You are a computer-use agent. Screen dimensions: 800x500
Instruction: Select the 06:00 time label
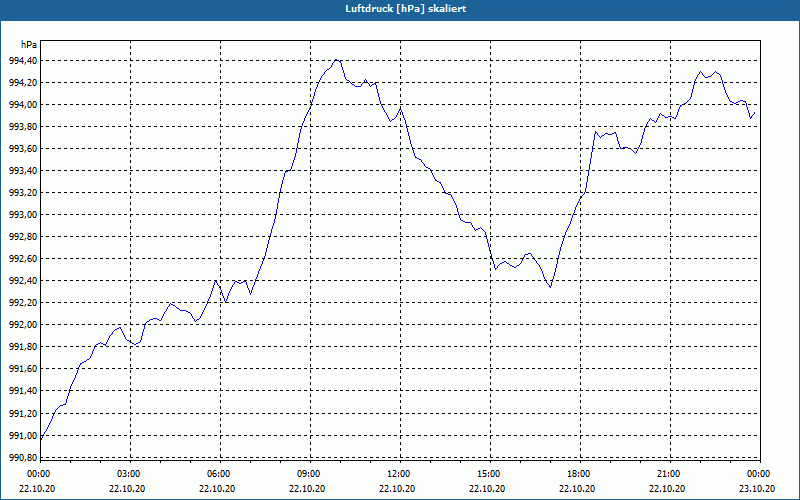point(219,474)
